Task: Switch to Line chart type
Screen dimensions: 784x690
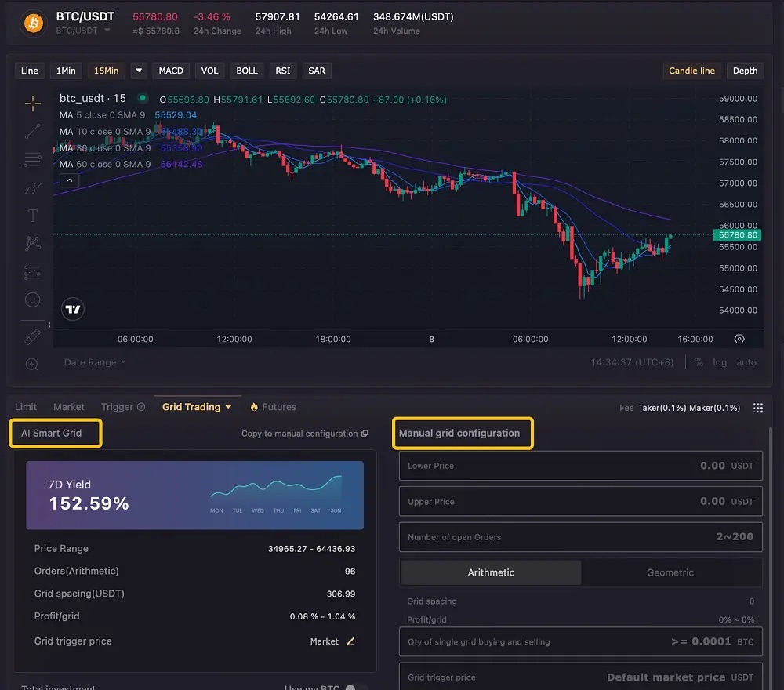Action: [x=30, y=71]
